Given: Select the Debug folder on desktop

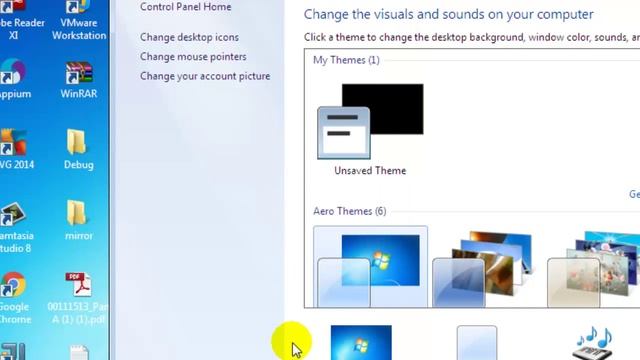Looking at the screenshot, I should (78, 149).
